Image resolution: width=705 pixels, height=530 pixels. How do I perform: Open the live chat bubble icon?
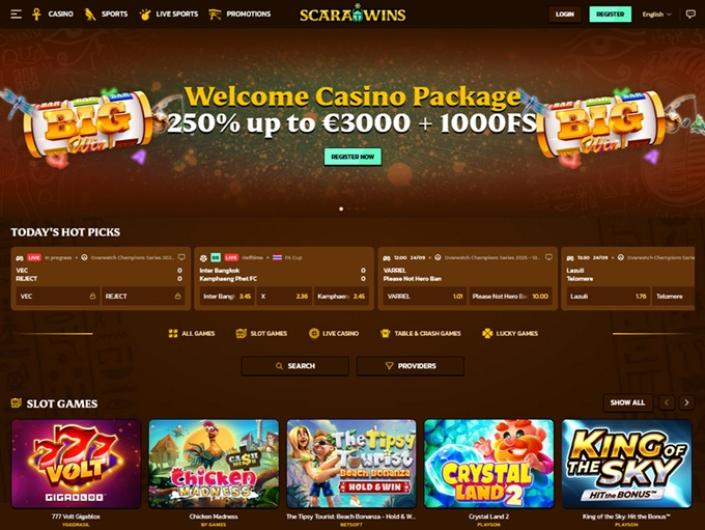coord(690,14)
